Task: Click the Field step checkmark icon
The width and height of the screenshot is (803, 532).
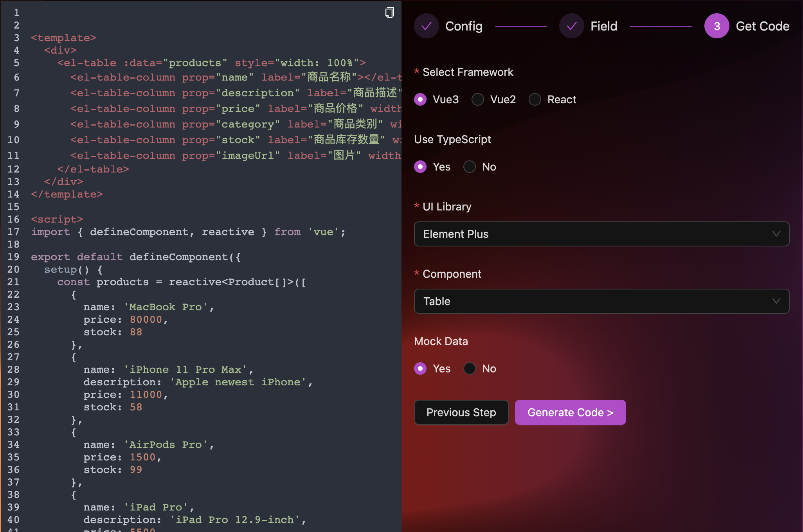Action: coord(572,26)
